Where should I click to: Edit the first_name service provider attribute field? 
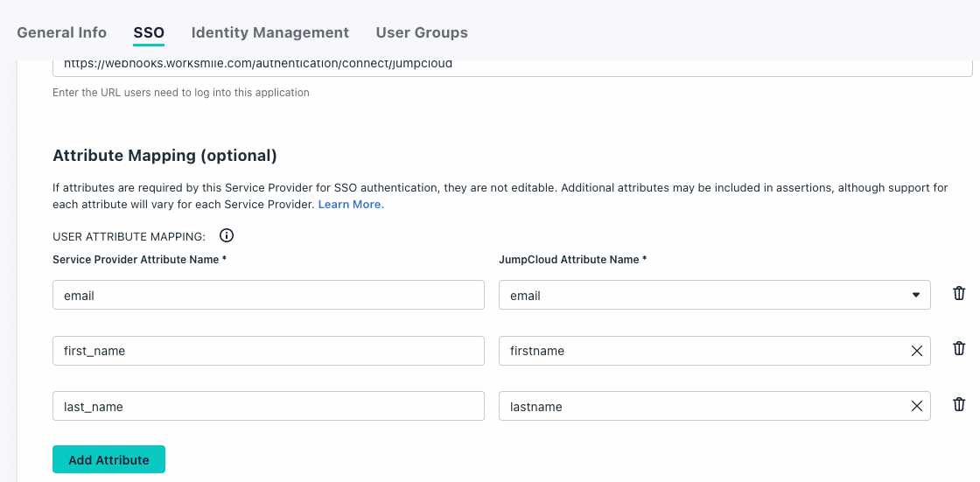[268, 351]
